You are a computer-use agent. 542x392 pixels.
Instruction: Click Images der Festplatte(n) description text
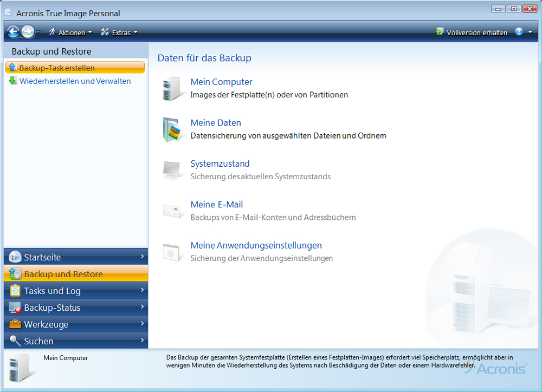269,95
